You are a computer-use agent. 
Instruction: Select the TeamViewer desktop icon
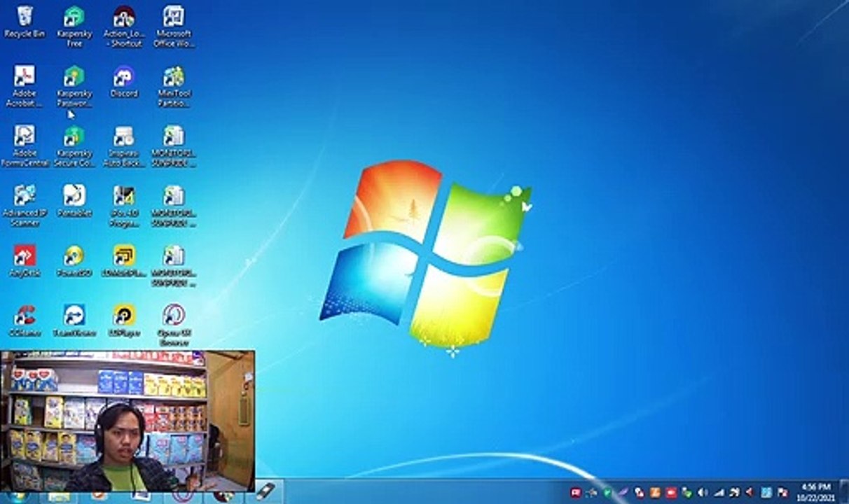(74, 321)
